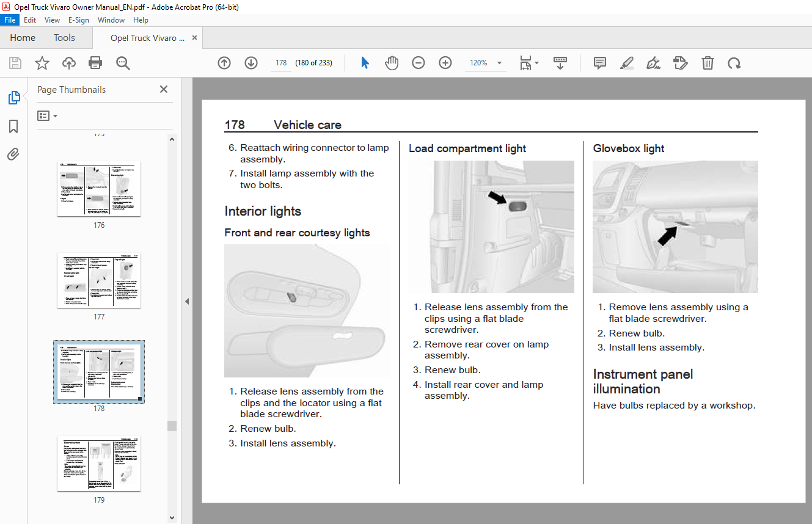Add a comment sticky note
The width and height of the screenshot is (812, 524).
click(600, 63)
